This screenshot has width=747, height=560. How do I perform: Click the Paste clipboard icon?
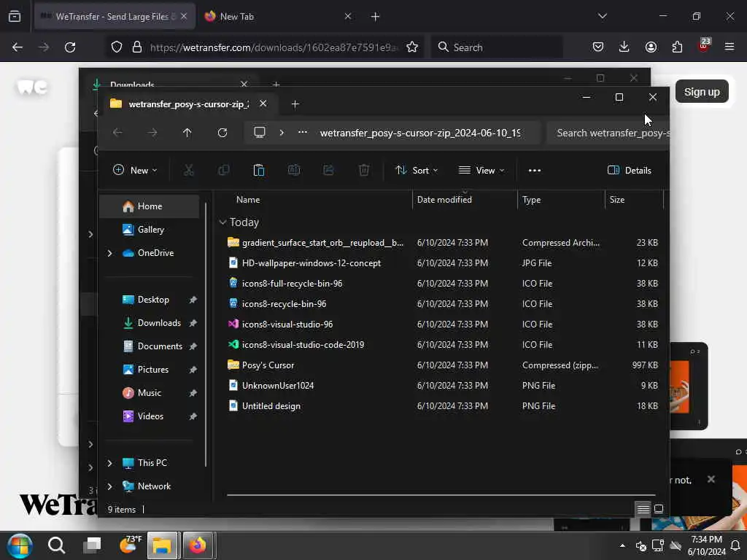(259, 170)
